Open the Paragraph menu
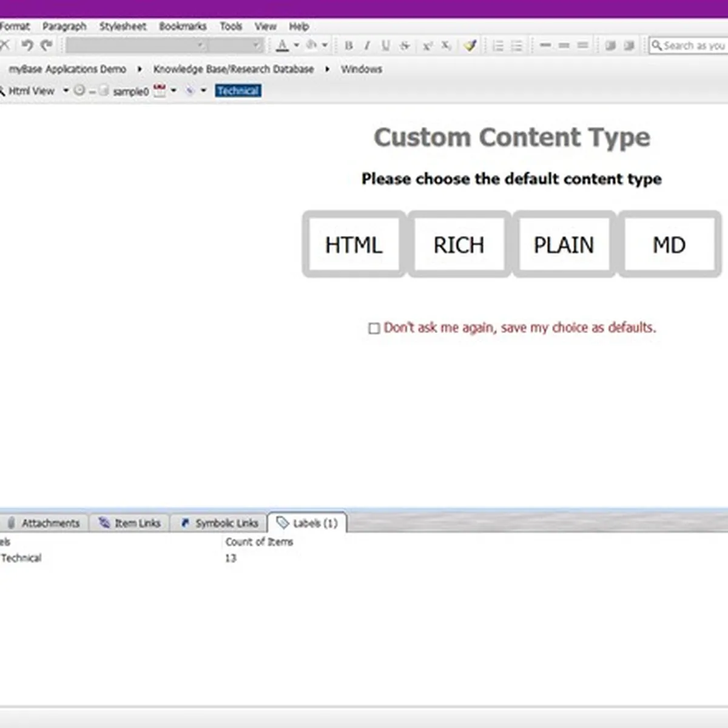This screenshot has height=728, width=728. [x=64, y=26]
